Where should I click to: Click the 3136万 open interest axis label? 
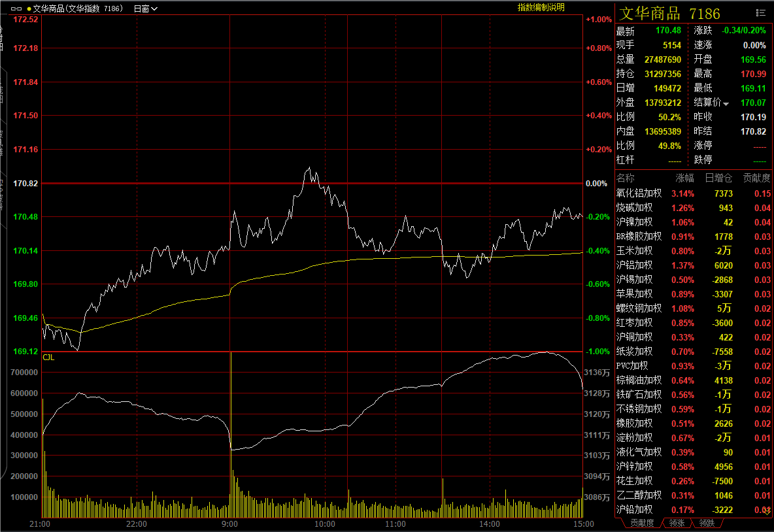(x=597, y=373)
